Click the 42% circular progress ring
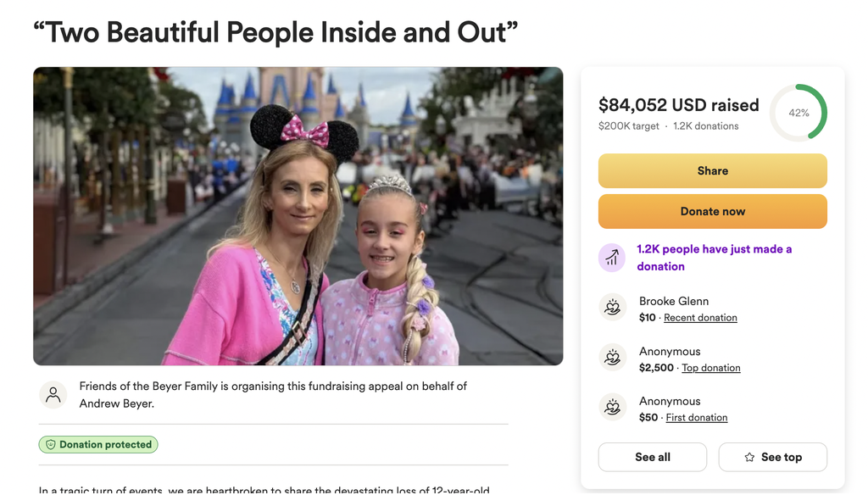The height and width of the screenshot is (495, 868). (798, 113)
